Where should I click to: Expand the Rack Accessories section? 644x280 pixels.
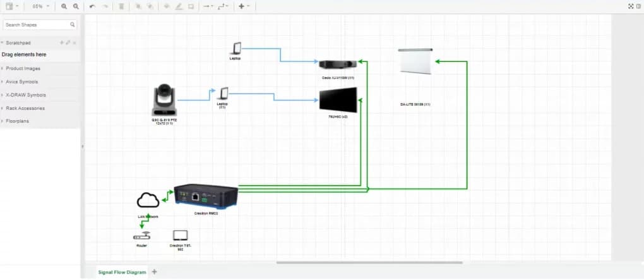tap(26, 108)
